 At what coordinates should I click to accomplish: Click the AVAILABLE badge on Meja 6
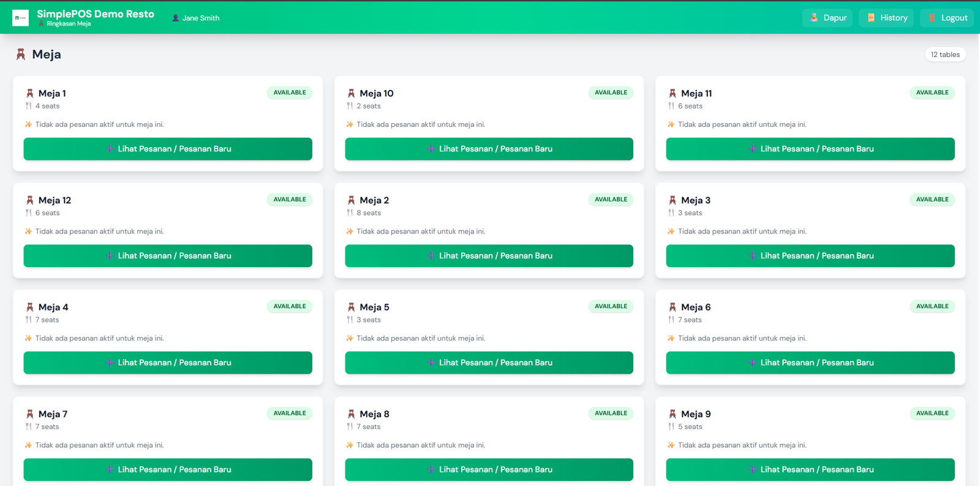[932, 306]
